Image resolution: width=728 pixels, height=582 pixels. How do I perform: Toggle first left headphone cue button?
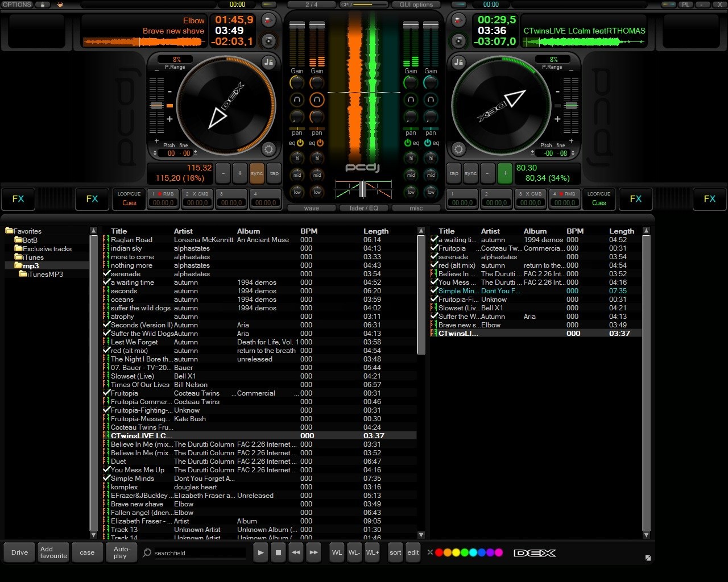click(297, 100)
